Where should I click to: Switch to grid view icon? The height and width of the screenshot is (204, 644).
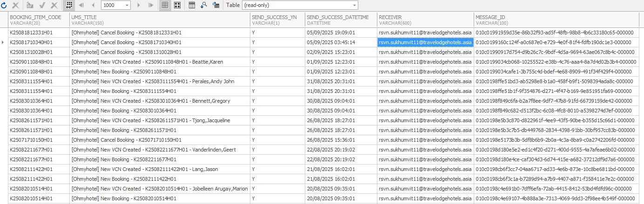click(x=165, y=5)
